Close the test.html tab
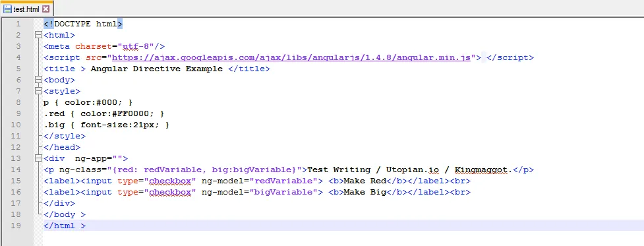This screenshot has width=644, height=246. (46, 9)
